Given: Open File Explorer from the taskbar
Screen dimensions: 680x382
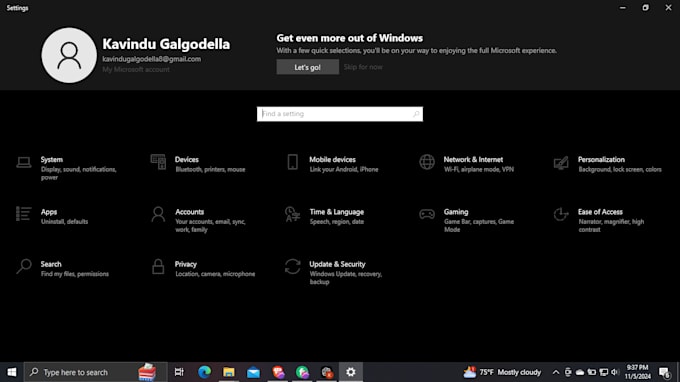Looking at the screenshot, I should tap(229, 372).
